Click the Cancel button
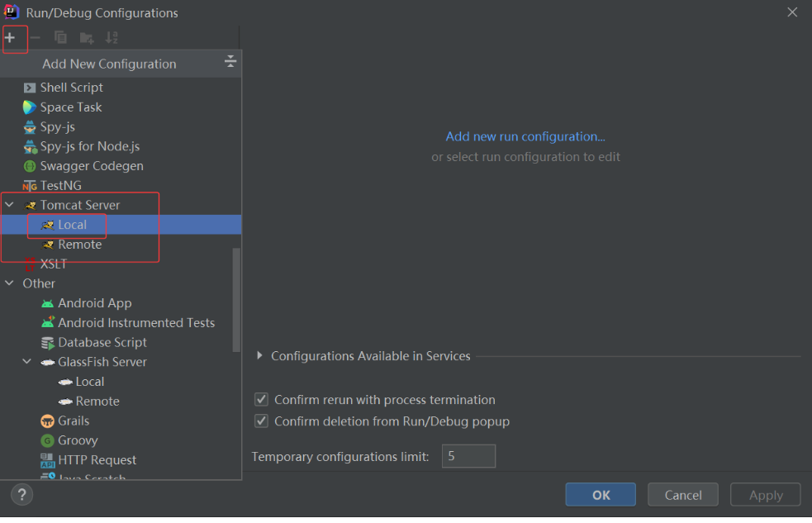The width and height of the screenshot is (812, 523). click(683, 495)
